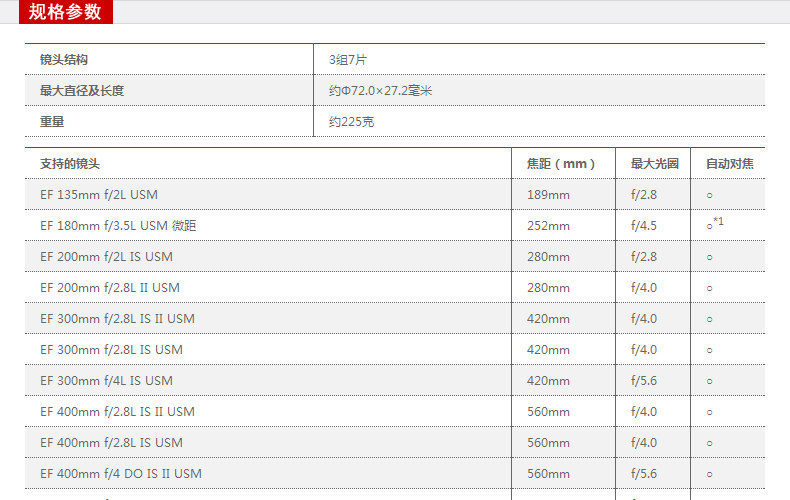
Task: Click the 镜头结构 row label
Action: (64, 59)
